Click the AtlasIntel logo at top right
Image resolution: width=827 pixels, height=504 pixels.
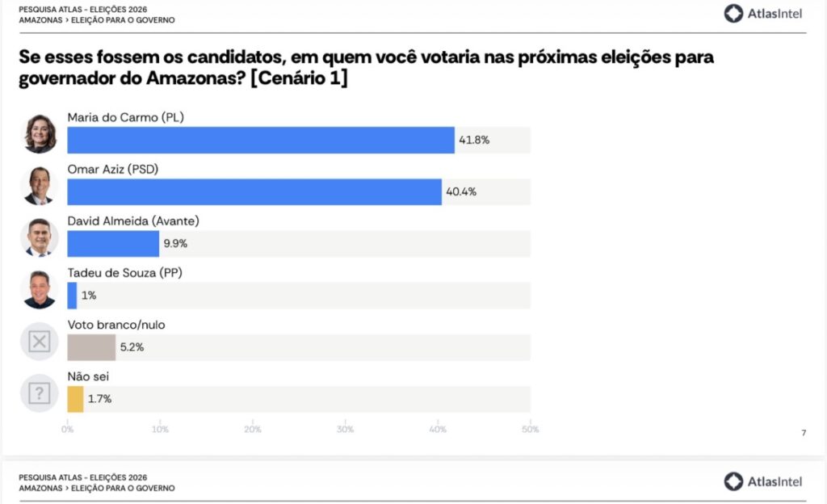click(x=762, y=13)
